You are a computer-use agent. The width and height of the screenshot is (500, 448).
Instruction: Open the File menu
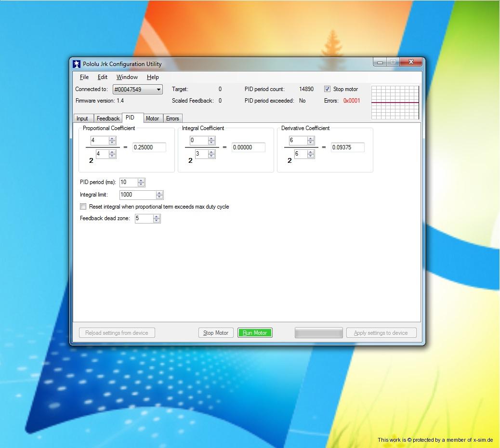point(84,77)
